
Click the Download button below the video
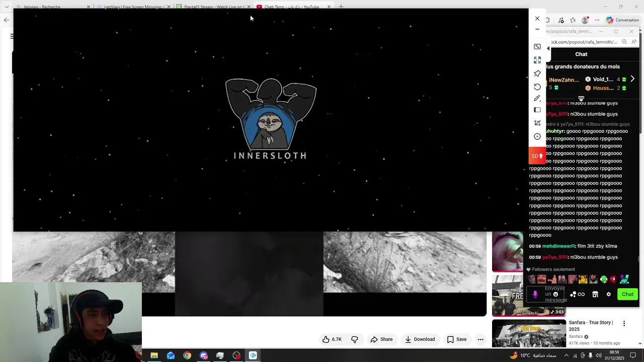coord(420,339)
